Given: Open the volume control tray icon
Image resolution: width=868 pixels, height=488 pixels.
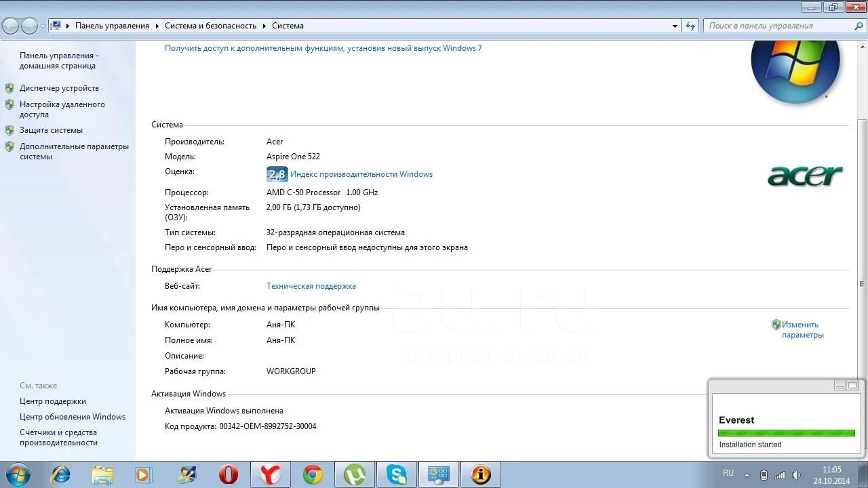Looking at the screenshot, I should (x=796, y=475).
